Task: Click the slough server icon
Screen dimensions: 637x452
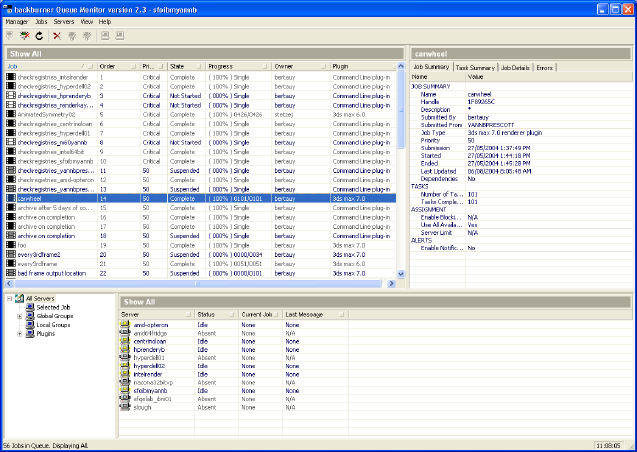Action: pyautogui.click(x=126, y=407)
